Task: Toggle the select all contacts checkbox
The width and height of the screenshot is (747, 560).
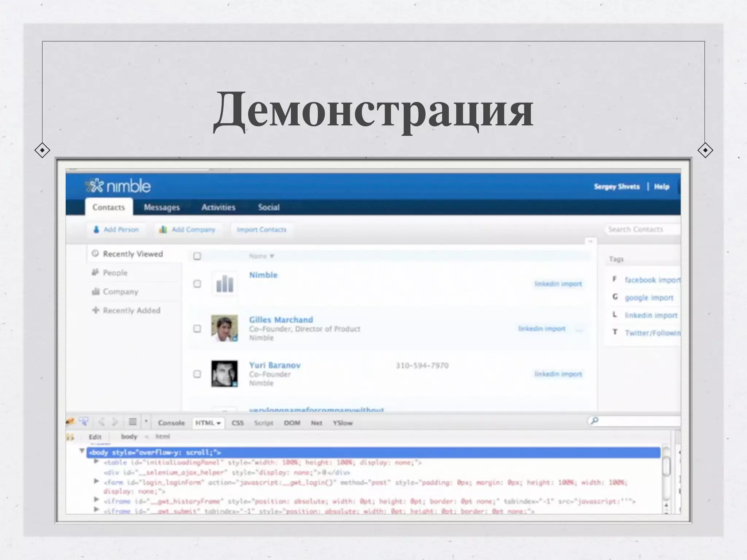Action: (x=197, y=256)
